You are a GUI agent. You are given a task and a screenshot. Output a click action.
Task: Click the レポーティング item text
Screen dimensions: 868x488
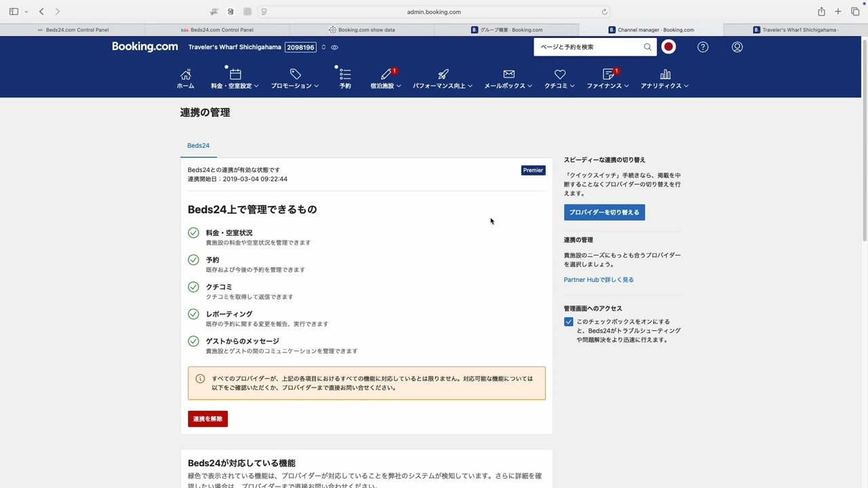click(x=229, y=314)
